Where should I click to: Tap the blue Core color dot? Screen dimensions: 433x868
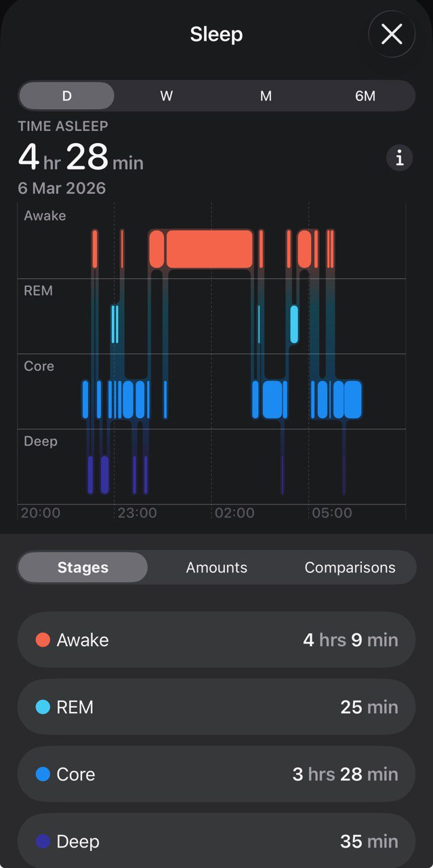coord(43,774)
